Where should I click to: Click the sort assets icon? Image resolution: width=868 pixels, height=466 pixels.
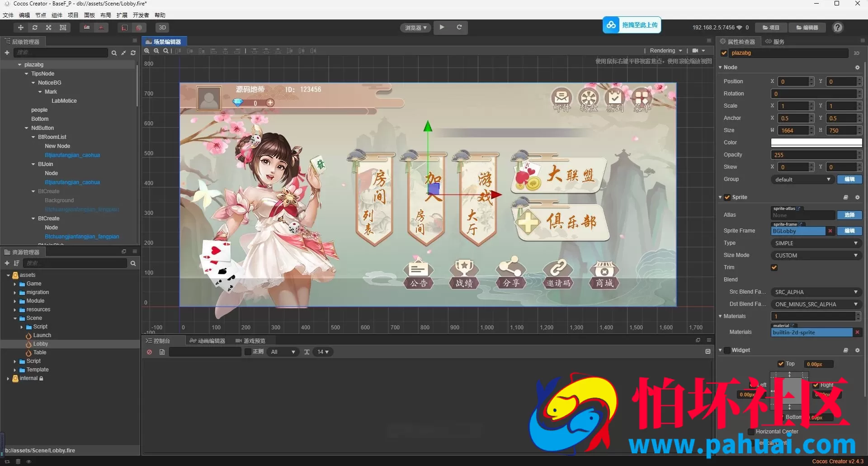point(16,263)
